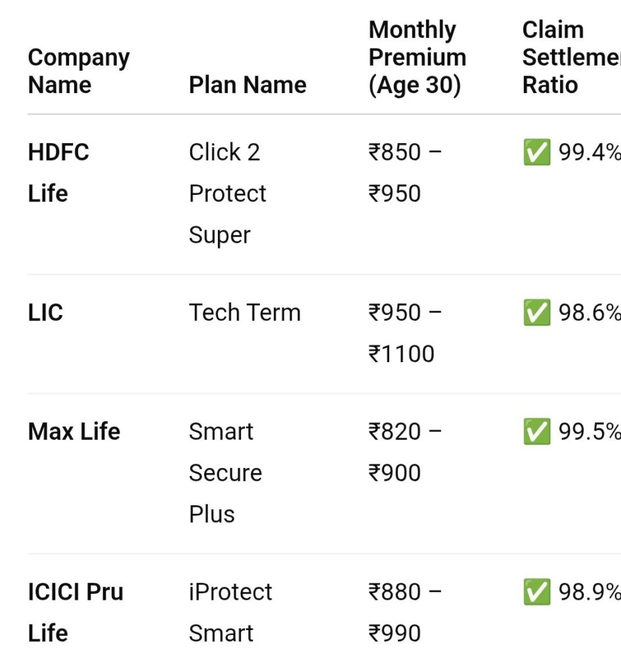Viewport: 621px width, 672px height.
Task: Click the Click 2 Protect Super plan
Action: coord(228,194)
